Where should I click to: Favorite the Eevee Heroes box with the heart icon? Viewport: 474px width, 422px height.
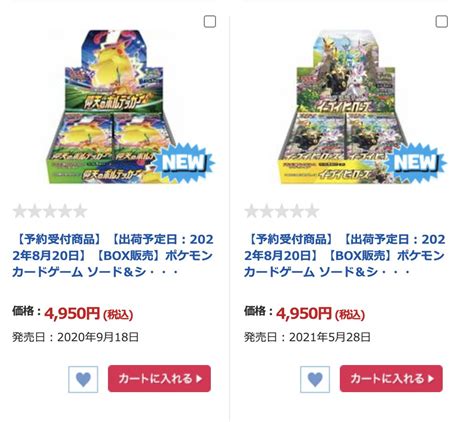click(315, 379)
